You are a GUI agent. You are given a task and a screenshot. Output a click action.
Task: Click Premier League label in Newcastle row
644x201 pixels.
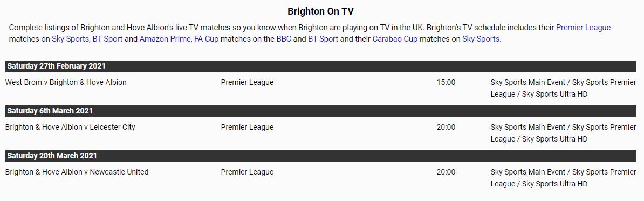[x=247, y=172]
